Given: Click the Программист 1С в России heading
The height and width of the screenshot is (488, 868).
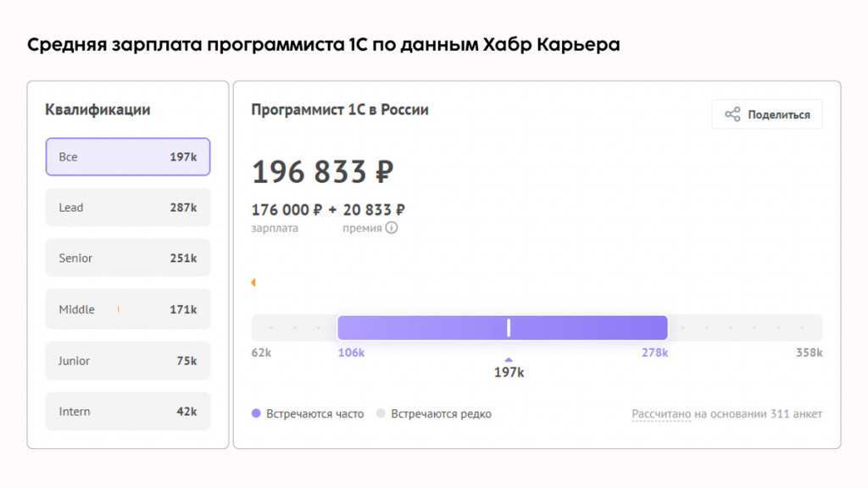Looking at the screenshot, I should 340,110.
